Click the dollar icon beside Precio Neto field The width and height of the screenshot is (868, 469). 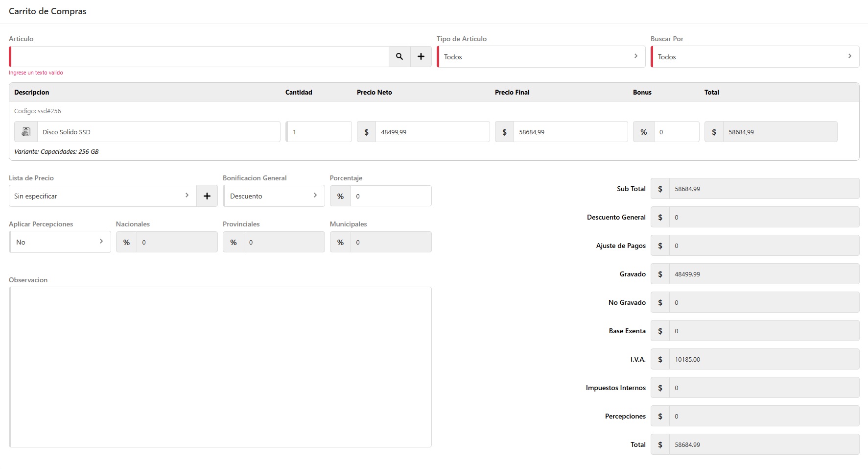[x=366, y=132]
